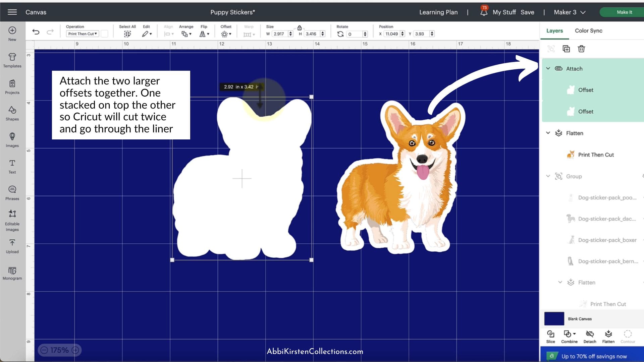Open the Maker 3 machine dropdown
Screen dimensions: 644x362
click(x=570, y=12)
